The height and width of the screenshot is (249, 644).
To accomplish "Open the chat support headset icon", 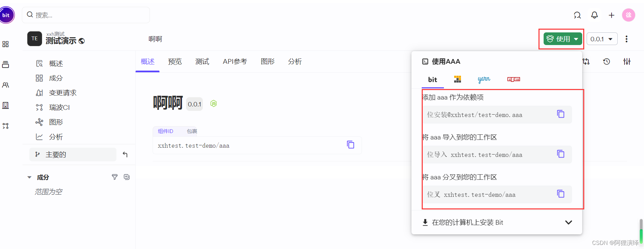I will click(577, 15).
